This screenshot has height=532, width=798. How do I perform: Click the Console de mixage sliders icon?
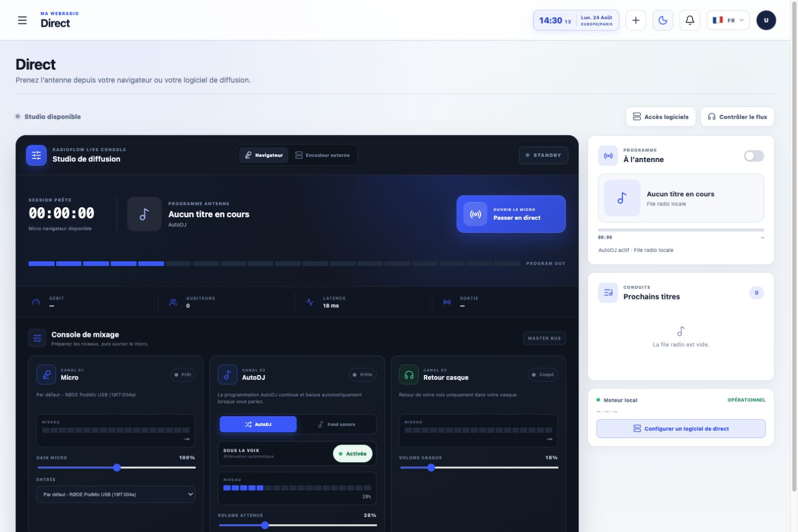point(37,338)
